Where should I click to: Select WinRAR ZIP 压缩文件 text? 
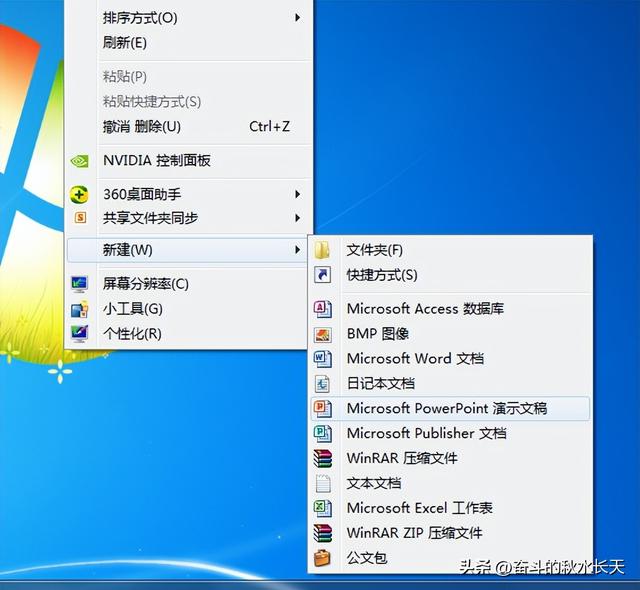click(x=414, y=533)
